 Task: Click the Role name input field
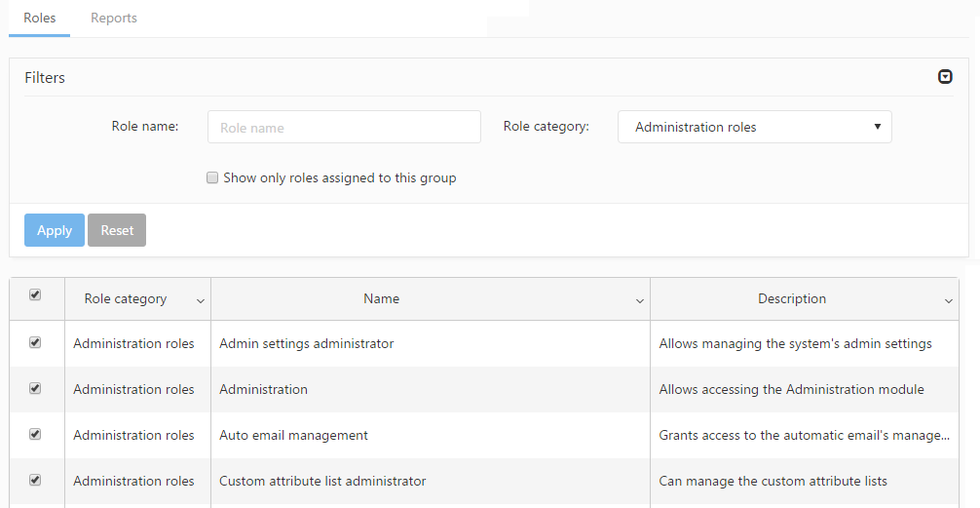(344, 127)
